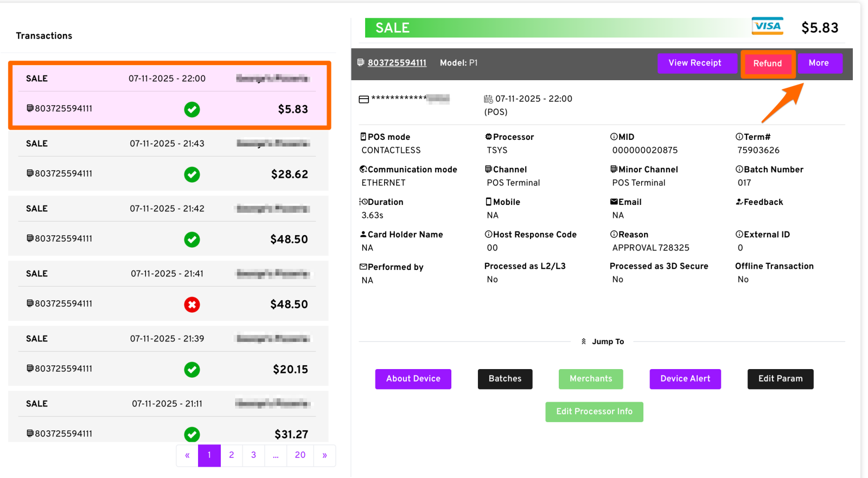The image size is (868, 478).
Task: Click green checkmark on $20.15 sale
Action: (192, 370)
